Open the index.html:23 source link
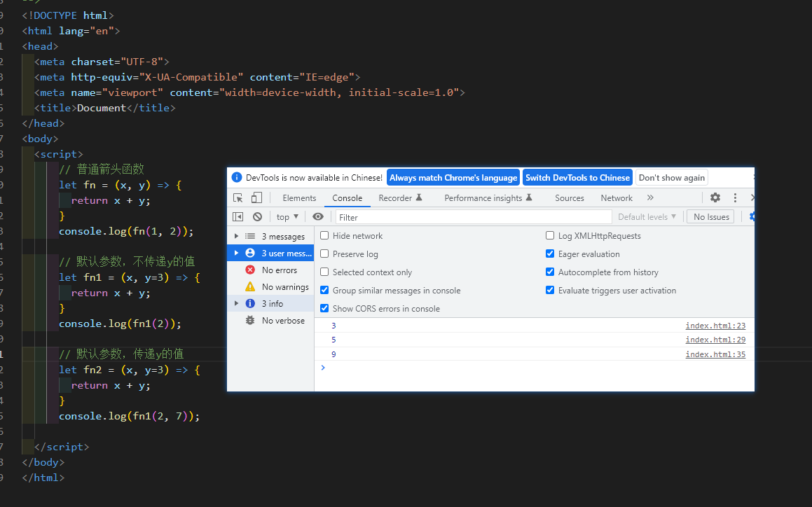This screenshot has width=812, height=507. point(715,326)
